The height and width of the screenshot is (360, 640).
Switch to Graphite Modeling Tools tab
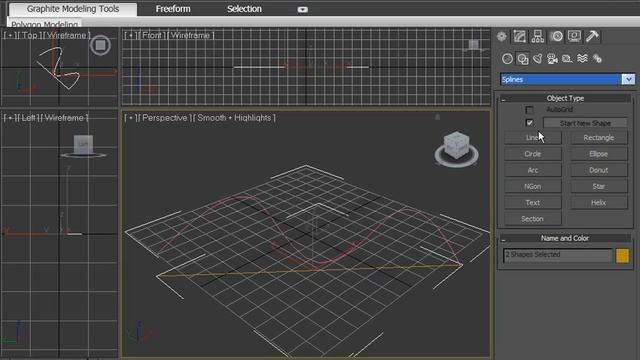click(73, 9)
